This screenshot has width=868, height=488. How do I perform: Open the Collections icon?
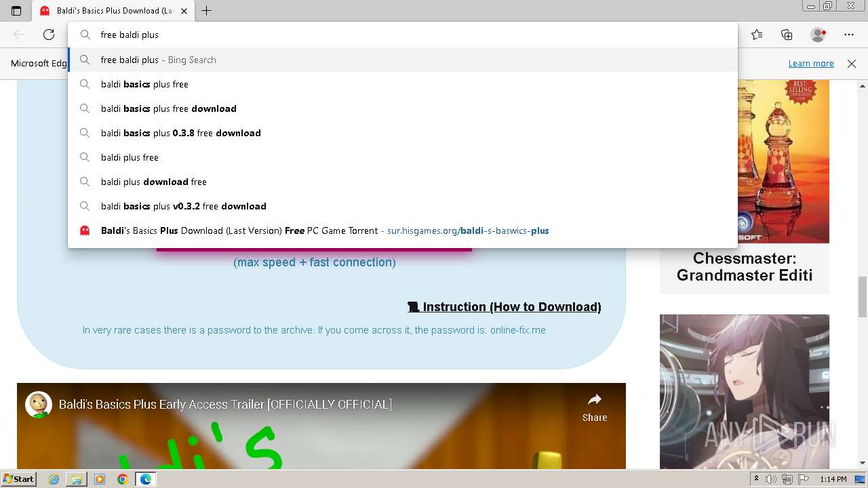(x=787, y=35)
